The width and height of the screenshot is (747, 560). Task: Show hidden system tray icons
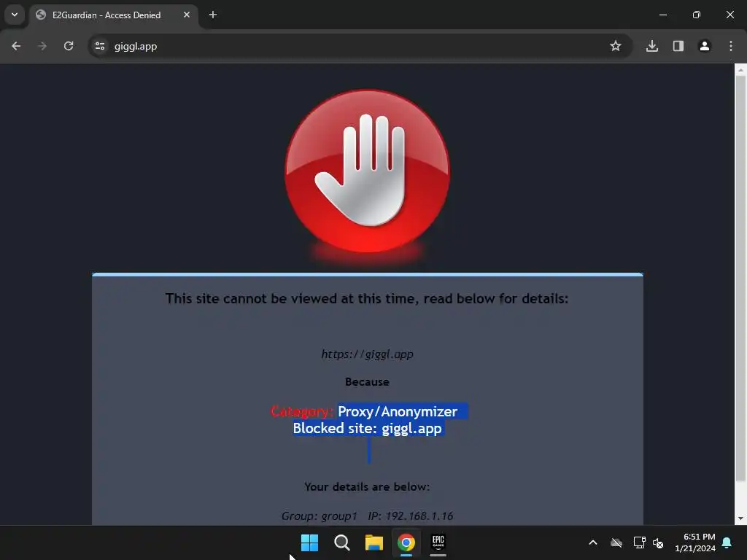[x=593, y=542]
